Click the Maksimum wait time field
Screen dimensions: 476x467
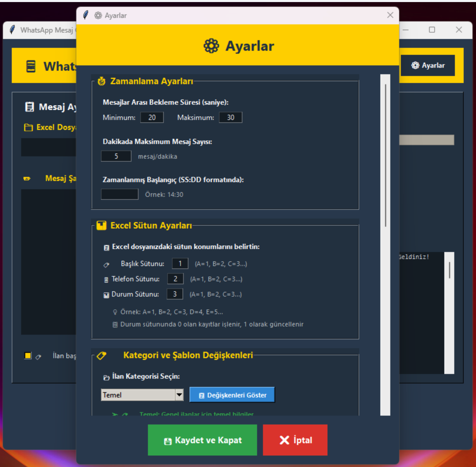[x=230, y=118]
